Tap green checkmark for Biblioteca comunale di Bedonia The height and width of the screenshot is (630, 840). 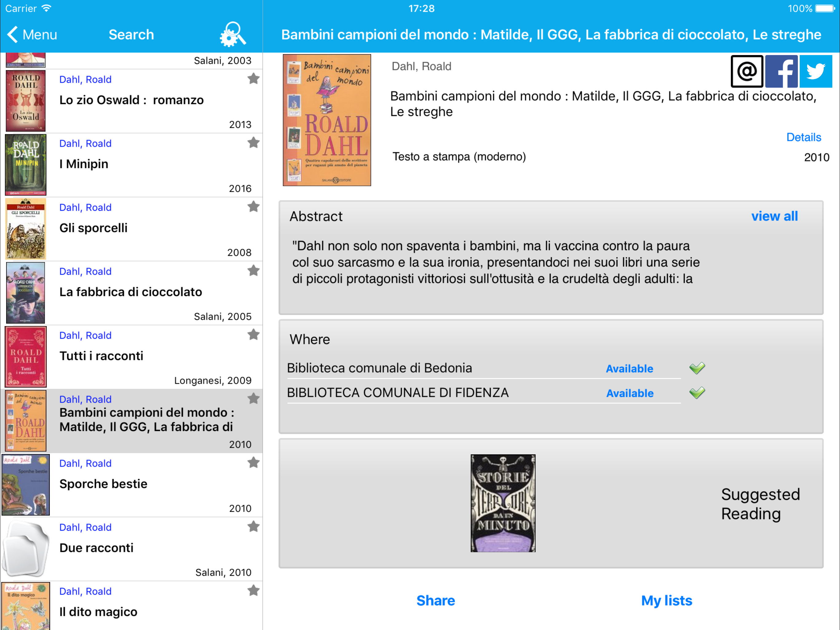697,368
